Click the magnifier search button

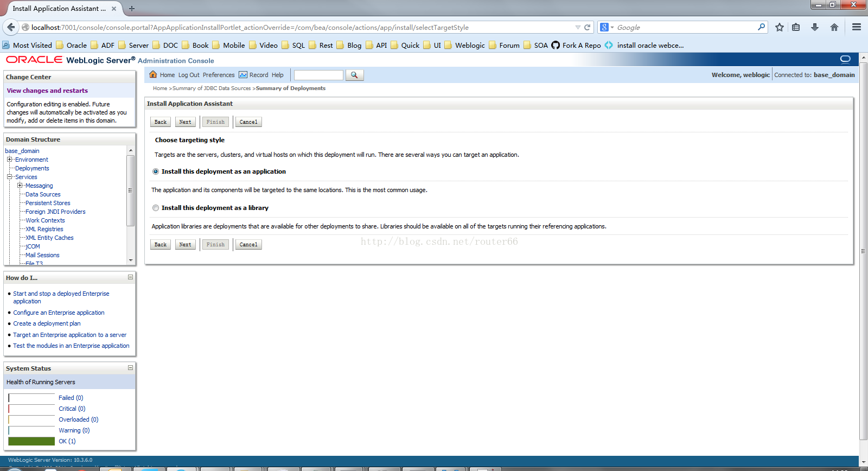[354, 75]
